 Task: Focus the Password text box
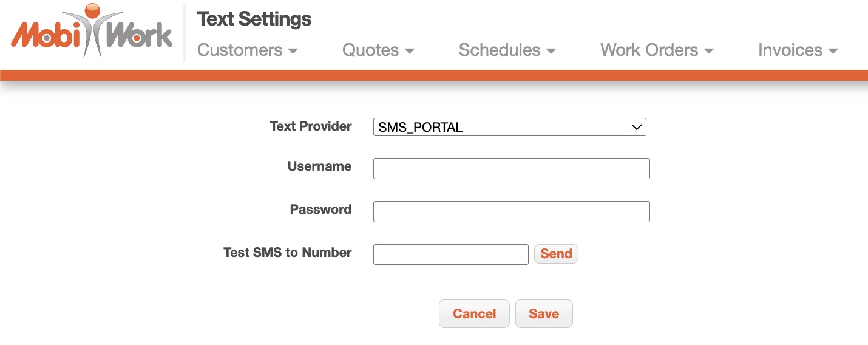(x=511, y=211)
